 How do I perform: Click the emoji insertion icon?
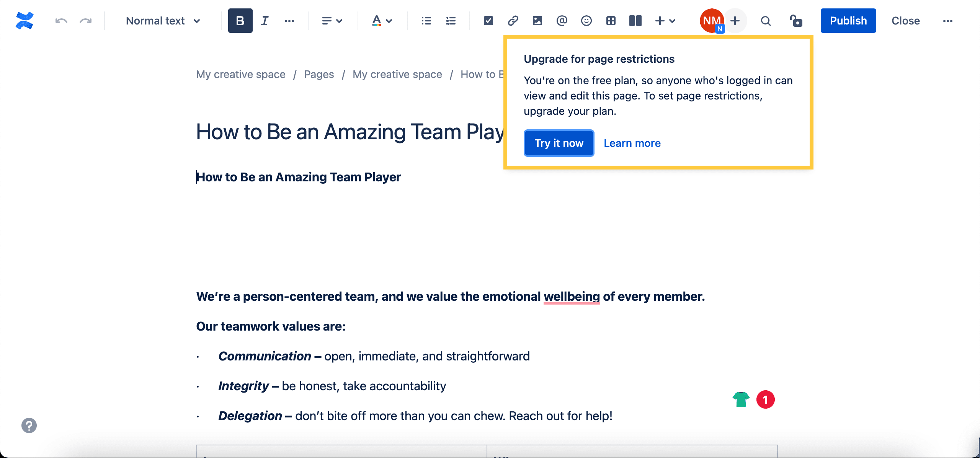click(x=586, y=21)
